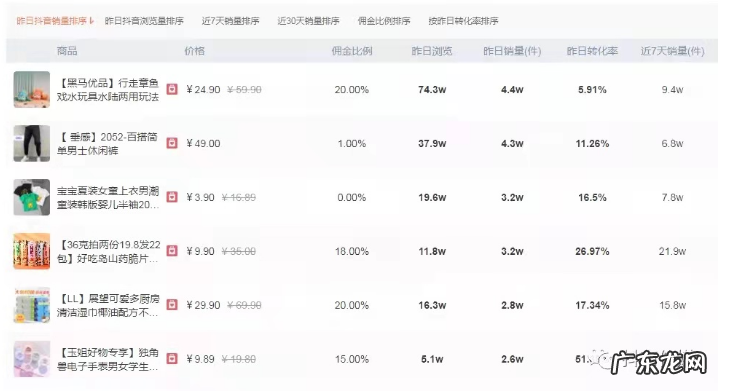The width and height of the screenshot is (745, 392).
Task: Click yesterday views value 19.6w
Action: point(432,197)
